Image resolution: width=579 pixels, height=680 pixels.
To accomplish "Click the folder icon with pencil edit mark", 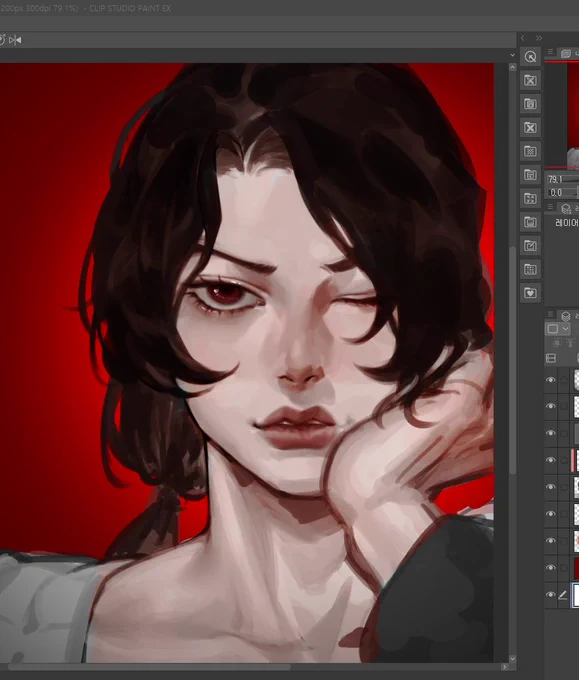I will (x=530, y=246).
